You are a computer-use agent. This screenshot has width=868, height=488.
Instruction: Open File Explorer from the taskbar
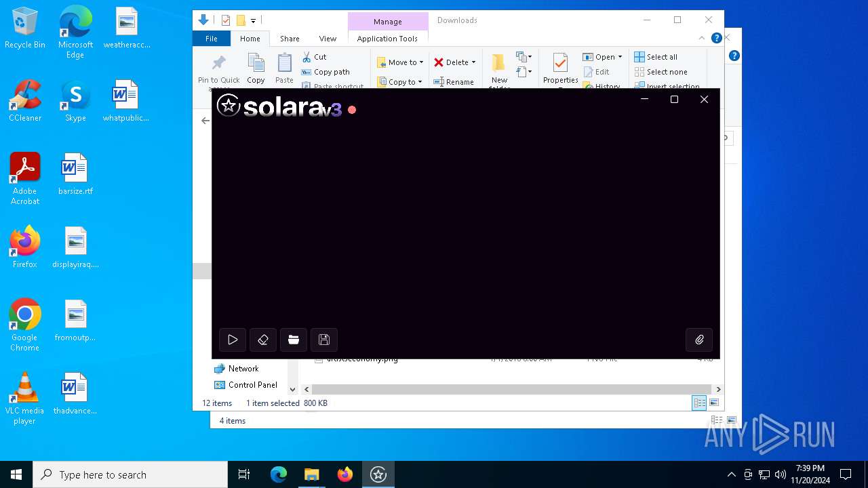click(x=311, y=474)
